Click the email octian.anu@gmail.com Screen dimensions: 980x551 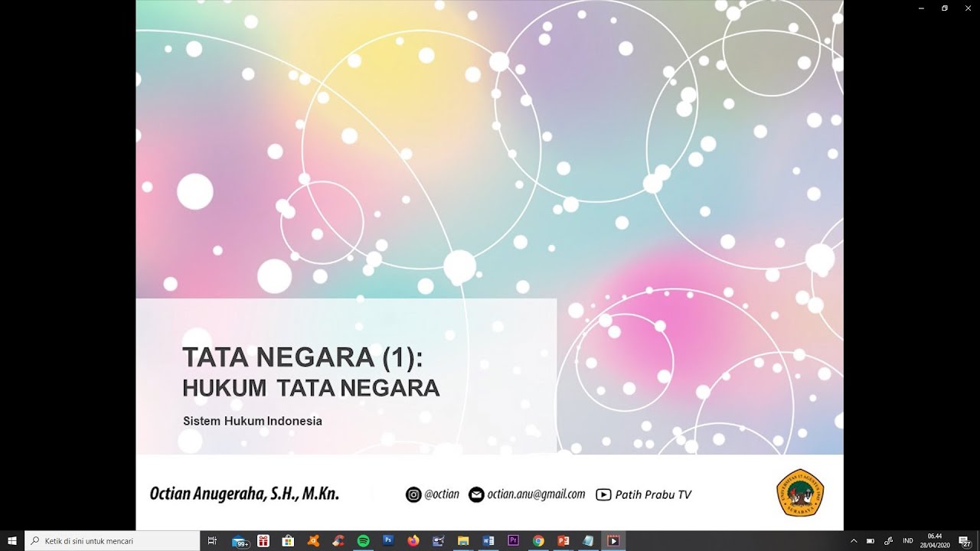(x=536, y=494)
